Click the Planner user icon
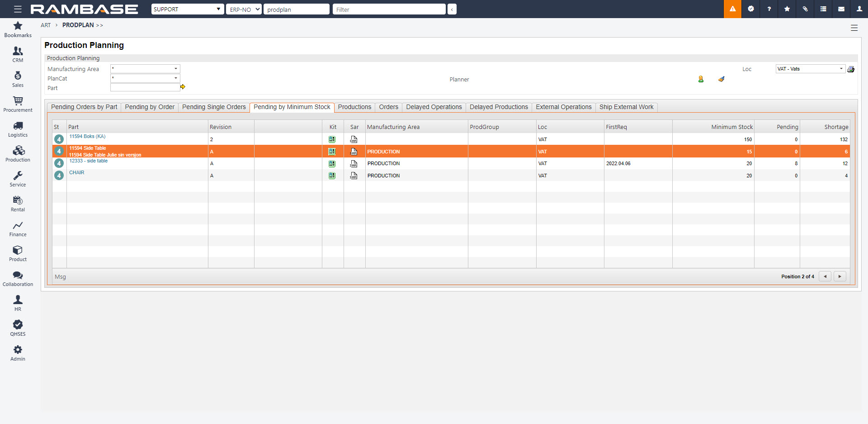Screen dimensions: 868x424 coord(701,79)
